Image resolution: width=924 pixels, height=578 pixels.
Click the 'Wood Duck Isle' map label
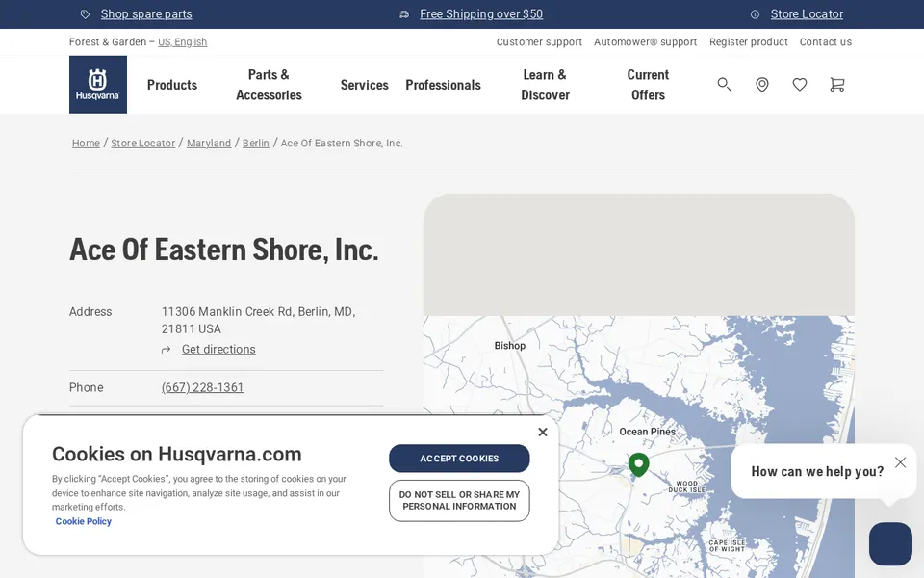pyautogui.click(x=686, y=486)
